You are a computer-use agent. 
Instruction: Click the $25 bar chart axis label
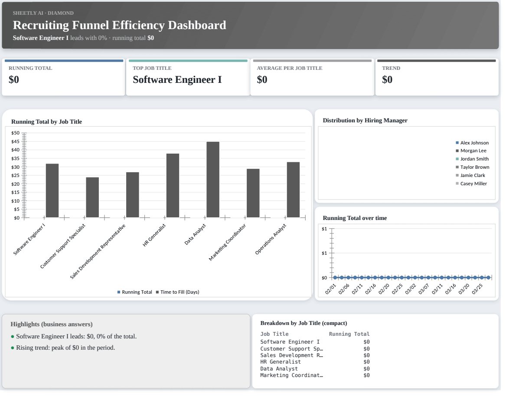[16, 175]
